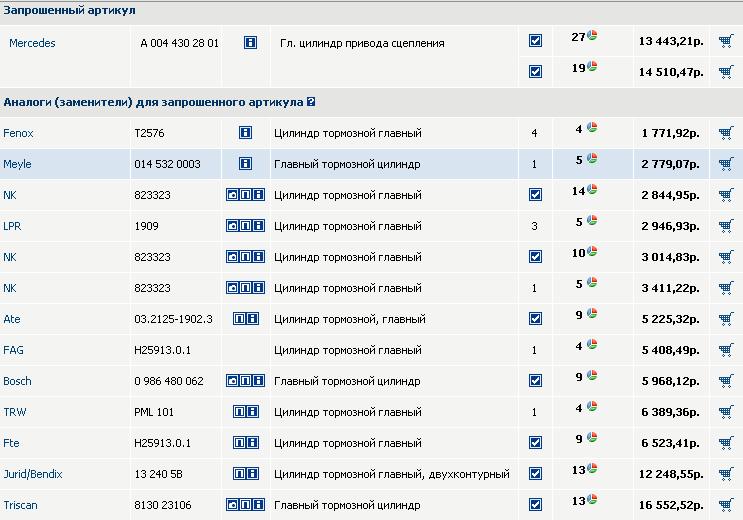The image size is (743, 520).
Task: Open applicability icon in Fte H25913.0.1 row
Action: (x=239, y=443)
